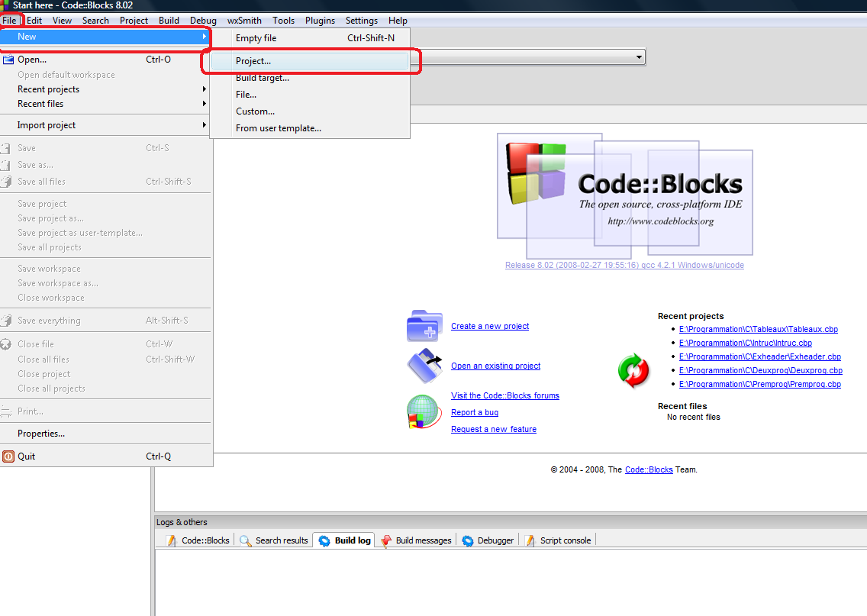The image size is (867, 616).
Task: Click the Code::Blocks cube logo
Action: click(x=537, y=173)
